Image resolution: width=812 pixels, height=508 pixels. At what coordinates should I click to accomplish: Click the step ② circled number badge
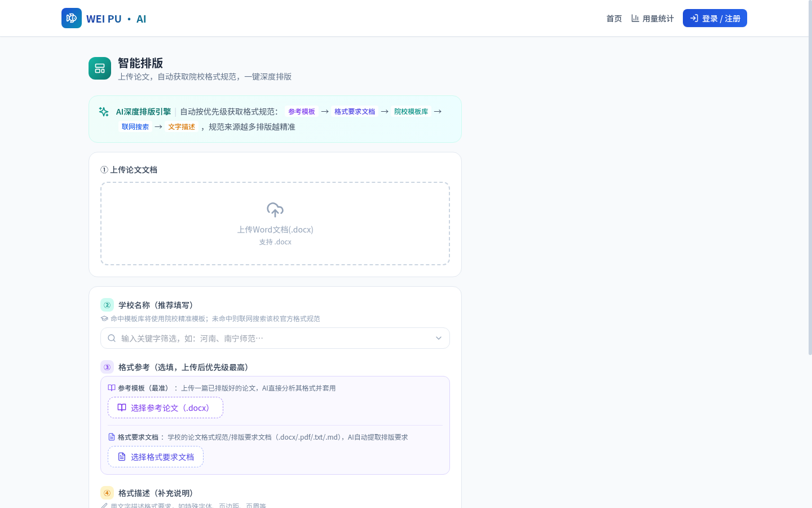pyautogui.click(x=107, y=305)
